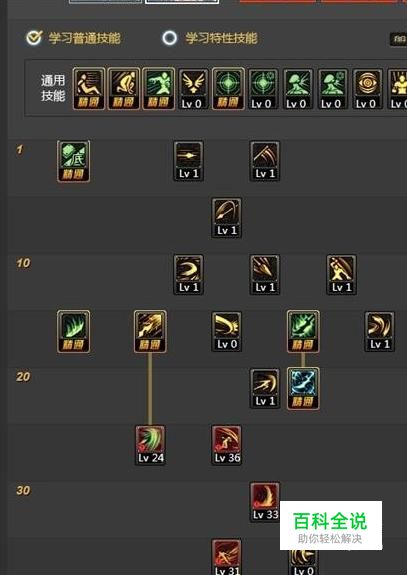Viewport: 407px width, 575px height.
Task: Click the blue mastered skill at level 20
Action: point(303,388)
